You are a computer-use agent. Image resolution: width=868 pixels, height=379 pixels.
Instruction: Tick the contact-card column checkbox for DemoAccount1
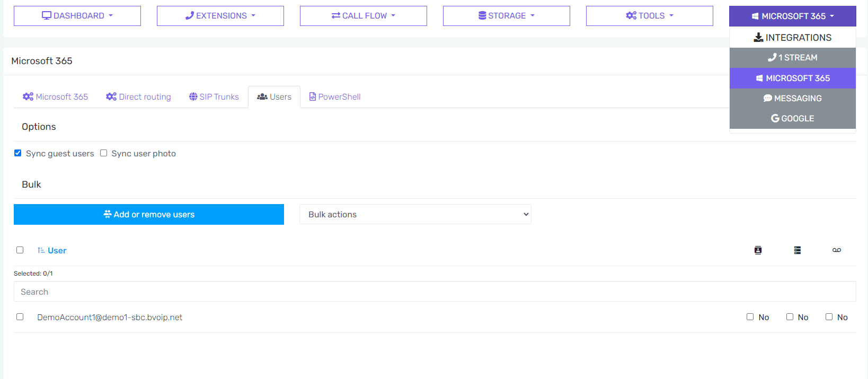coord(750,316)
